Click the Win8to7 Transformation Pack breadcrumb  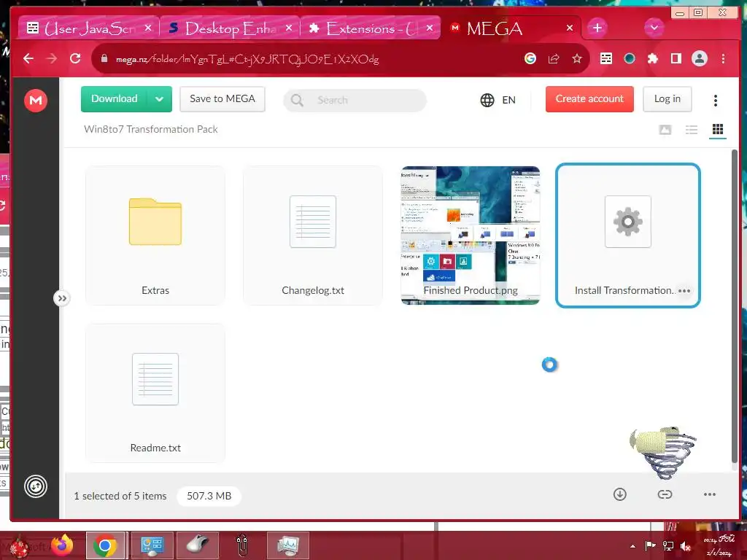point(150,130)
